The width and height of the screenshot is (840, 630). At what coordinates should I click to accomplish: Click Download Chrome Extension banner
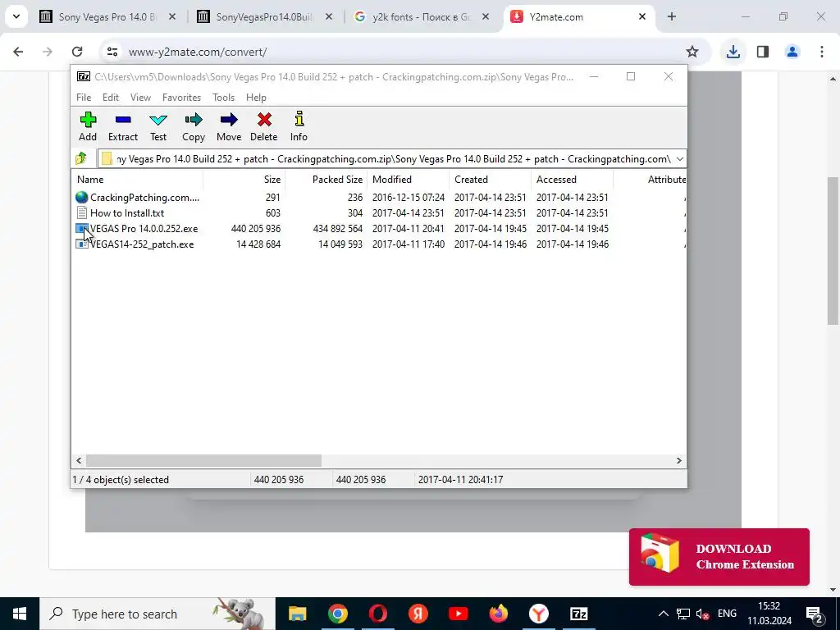tap(719, 557)
